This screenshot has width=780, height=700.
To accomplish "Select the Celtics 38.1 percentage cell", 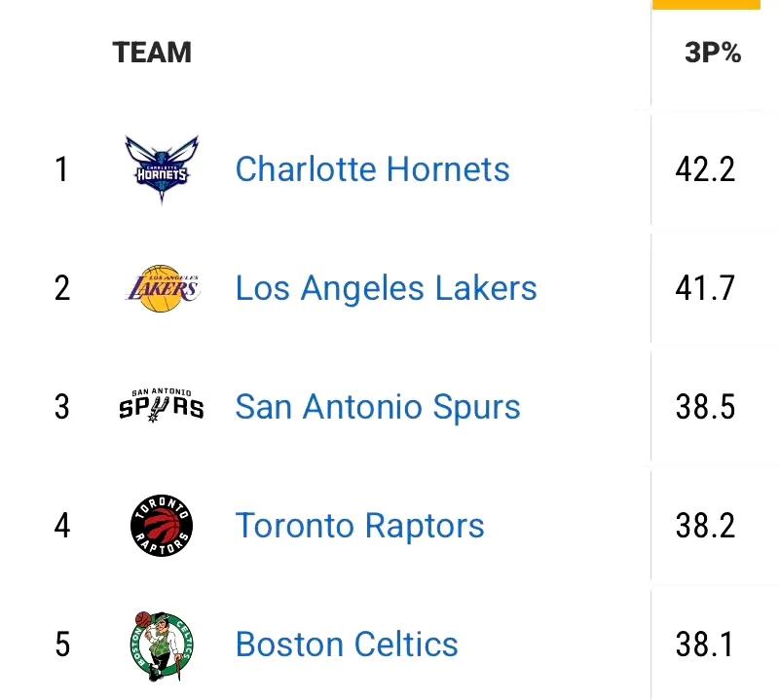I will tap(705, 645).
